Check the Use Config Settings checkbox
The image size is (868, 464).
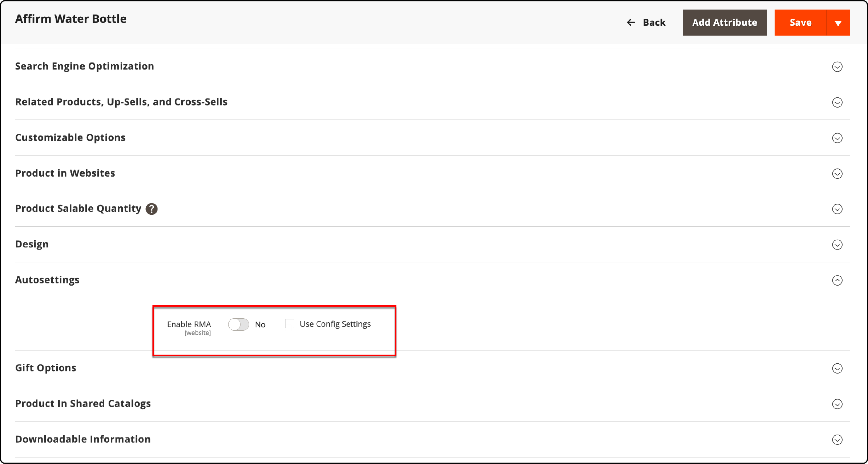[x=289, y=323]
